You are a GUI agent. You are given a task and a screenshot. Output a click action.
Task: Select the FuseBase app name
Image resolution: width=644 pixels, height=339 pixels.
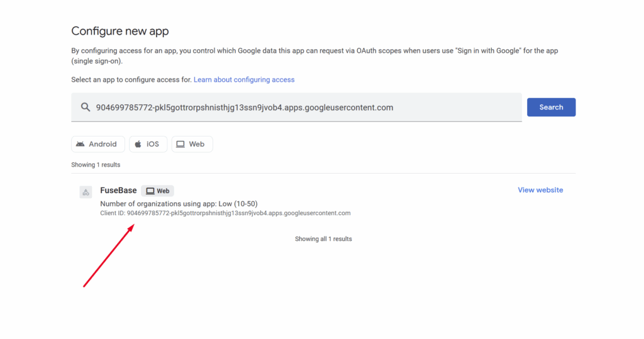tap(118, 191)
